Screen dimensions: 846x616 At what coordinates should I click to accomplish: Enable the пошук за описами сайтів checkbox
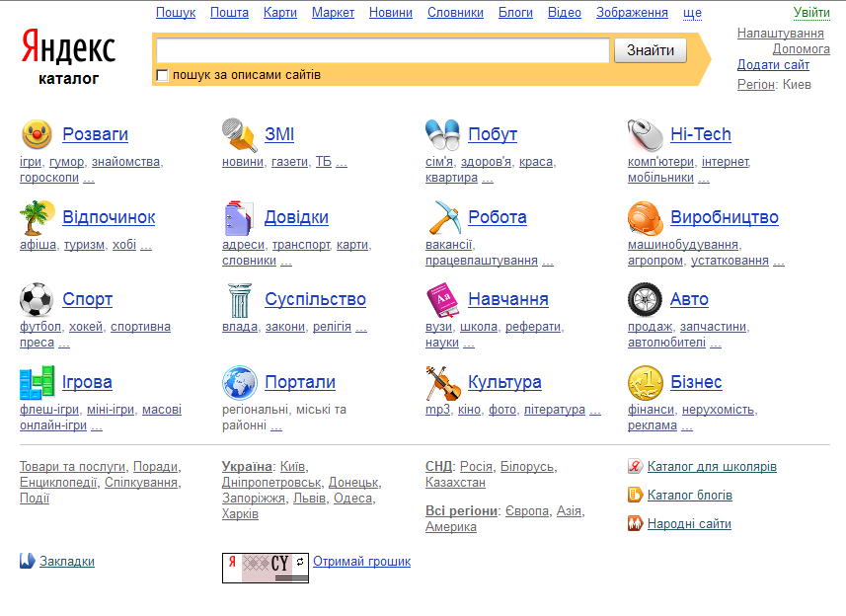pos(162,75)
